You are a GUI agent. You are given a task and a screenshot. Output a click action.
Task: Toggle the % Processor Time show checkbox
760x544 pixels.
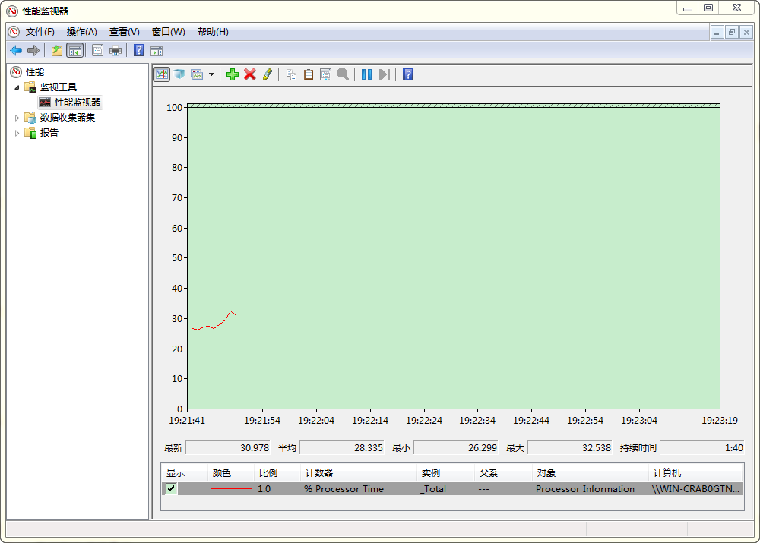171,488
